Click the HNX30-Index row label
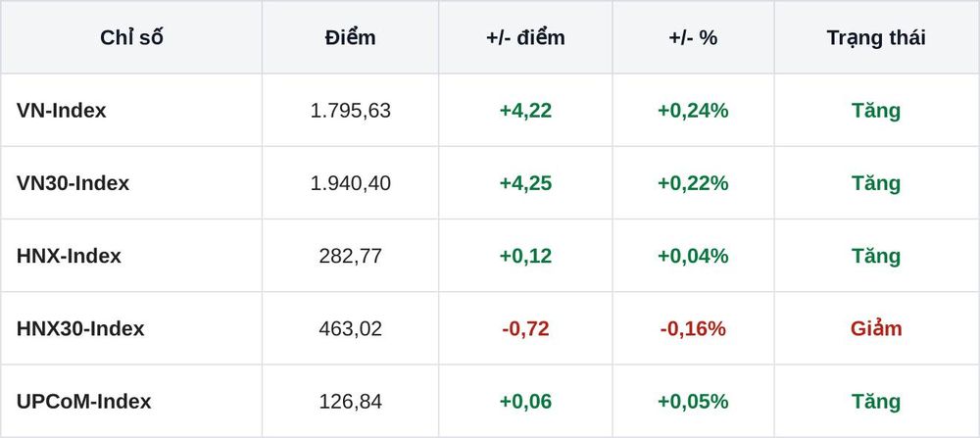This screenshot has height=438, width=980. 80,328
